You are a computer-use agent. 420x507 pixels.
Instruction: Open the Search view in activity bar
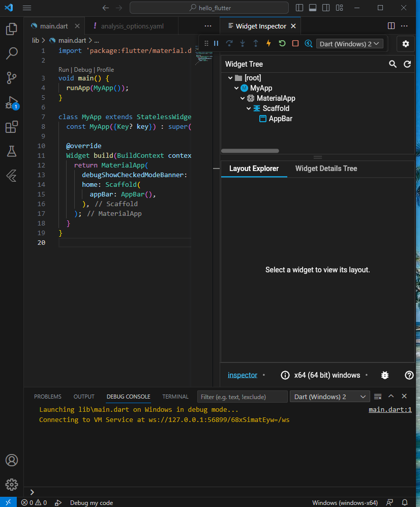pyautogui.click(x=12, y=53)
